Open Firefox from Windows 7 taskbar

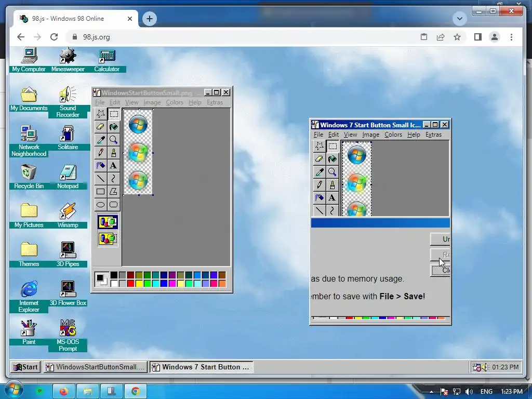pos(63,392)
